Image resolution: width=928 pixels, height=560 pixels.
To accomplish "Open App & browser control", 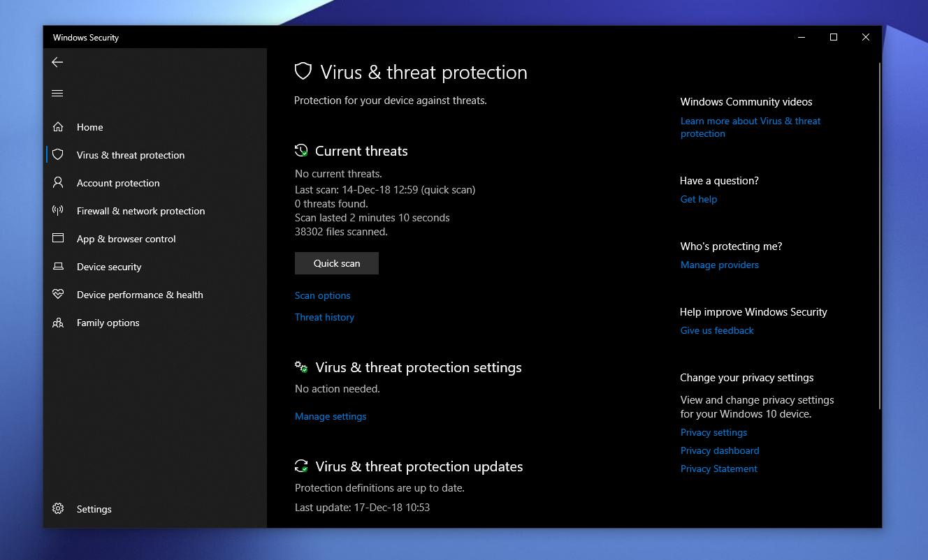I will pos(126,239).
